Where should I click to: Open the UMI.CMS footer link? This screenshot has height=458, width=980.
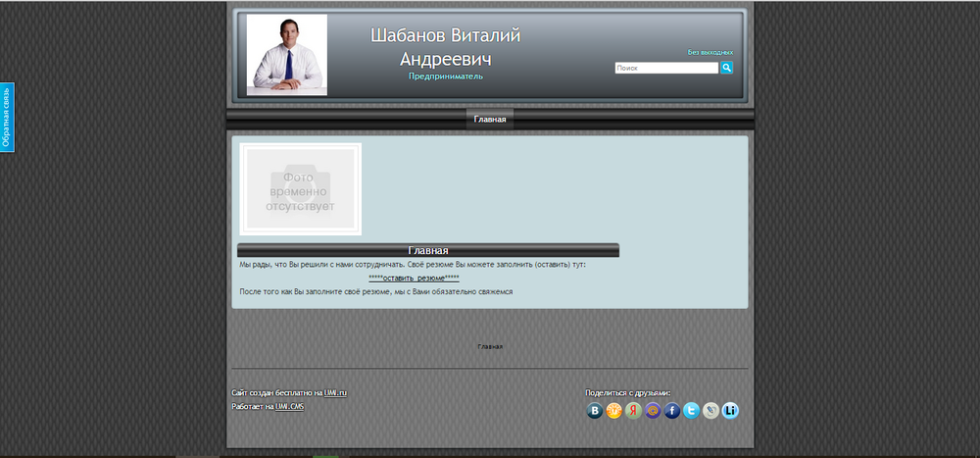tap(289, 406)
